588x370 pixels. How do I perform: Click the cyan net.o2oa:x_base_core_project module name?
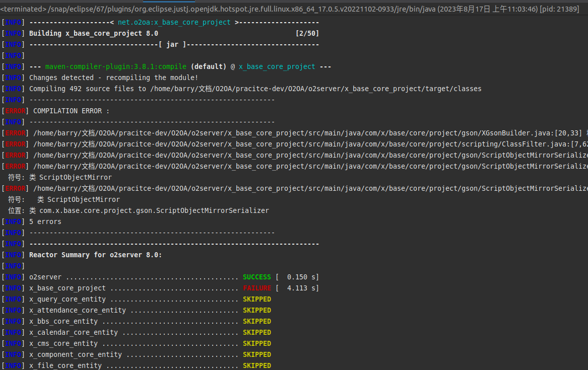174,22
